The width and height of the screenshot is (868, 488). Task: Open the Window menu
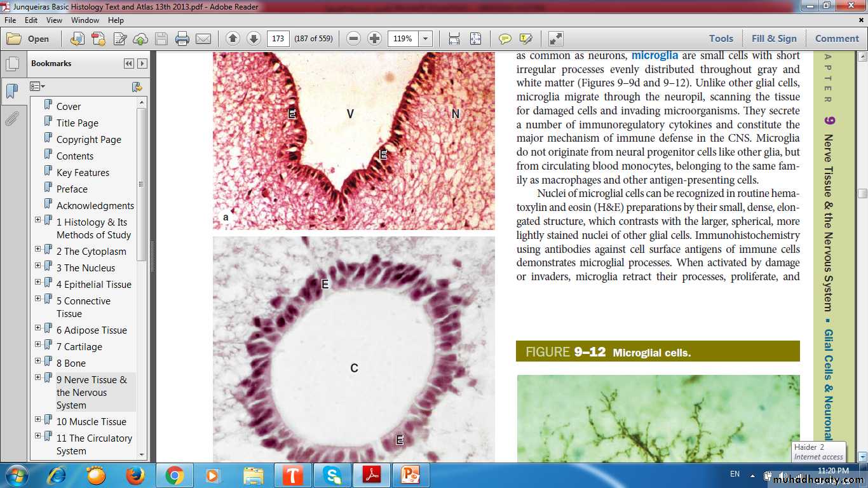tap(85, 20)
